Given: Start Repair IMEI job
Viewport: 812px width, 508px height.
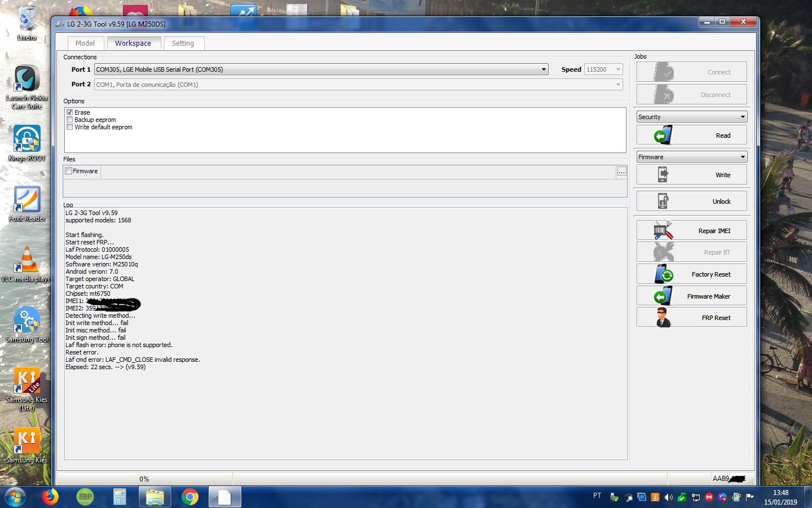Looking at the screenshot, I should tap(692, 230).
